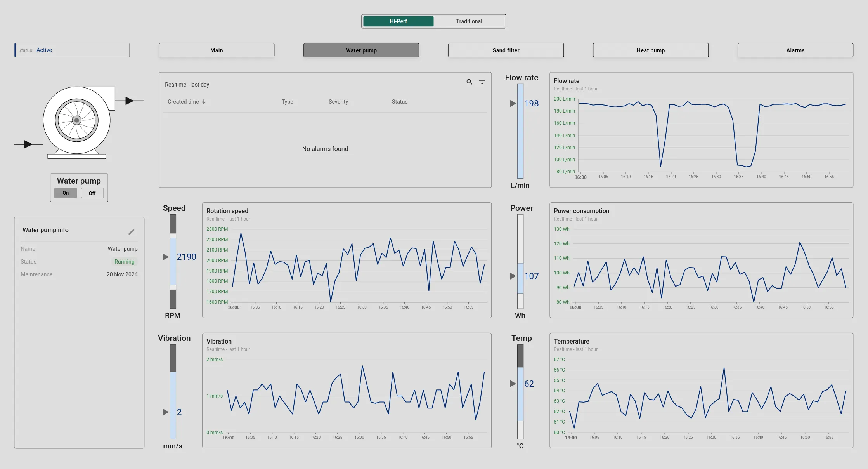Viewport: 868px width, 469px height.
Task: Turn the water pump On
Action: pos(66,193)
